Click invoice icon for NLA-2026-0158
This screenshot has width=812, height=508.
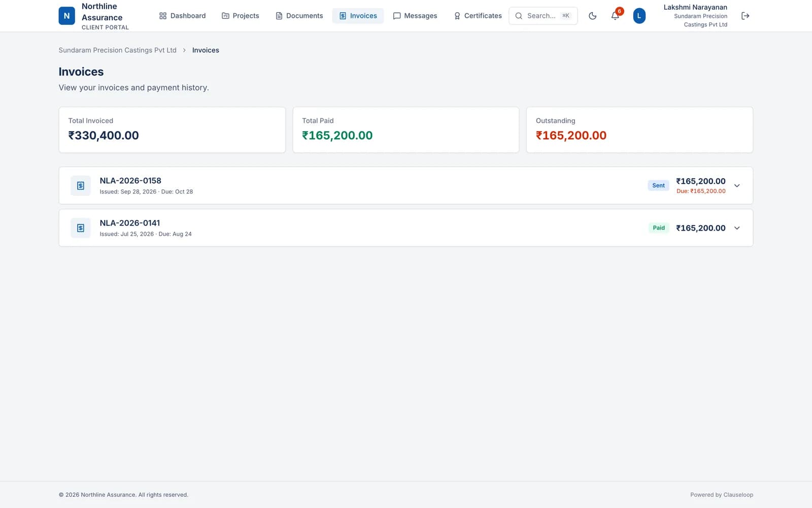(81, 186)
